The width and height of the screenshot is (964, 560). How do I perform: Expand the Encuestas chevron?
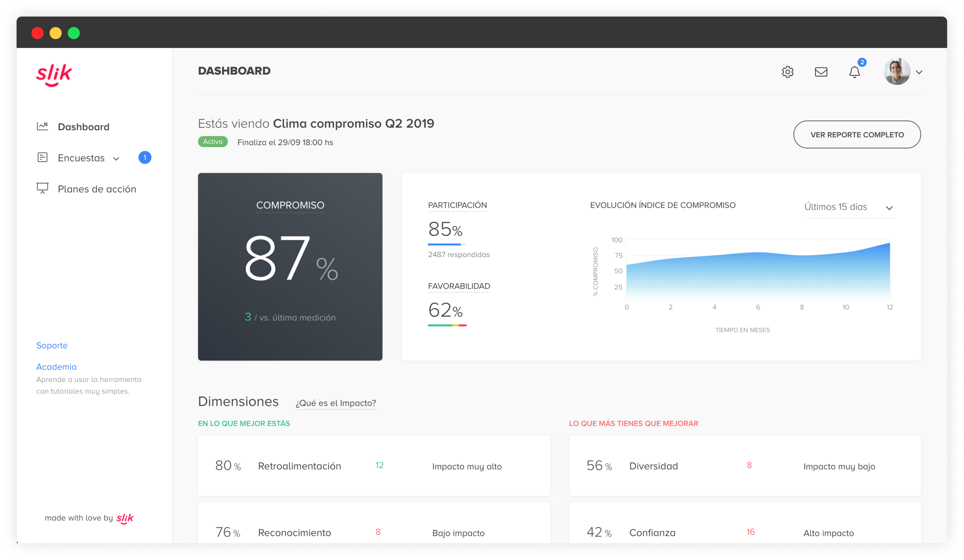coord(116,159)
